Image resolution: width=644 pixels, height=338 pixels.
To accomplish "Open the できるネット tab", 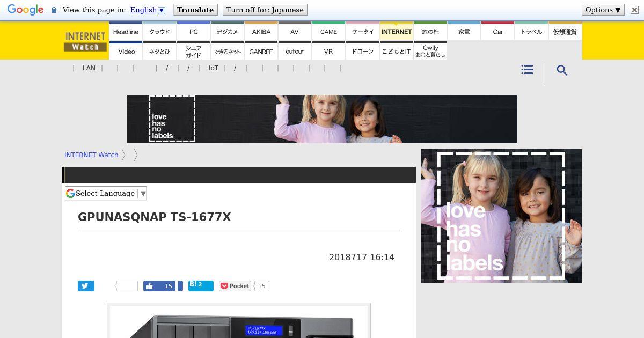I will (227, 51).
